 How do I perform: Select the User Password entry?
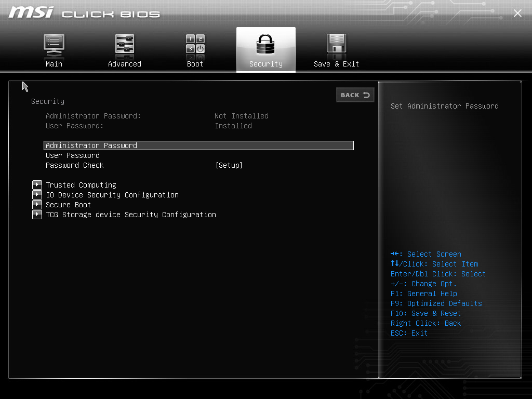click(73, 155)
